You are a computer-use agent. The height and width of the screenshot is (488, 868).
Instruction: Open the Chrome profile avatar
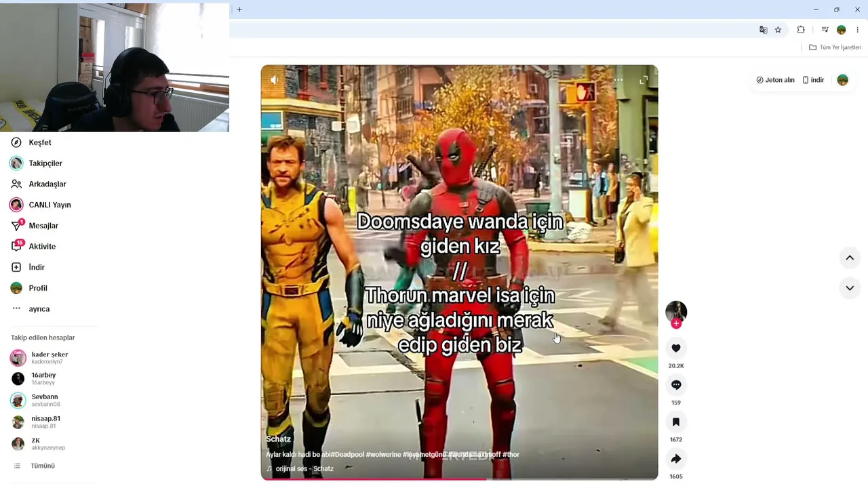842,30
